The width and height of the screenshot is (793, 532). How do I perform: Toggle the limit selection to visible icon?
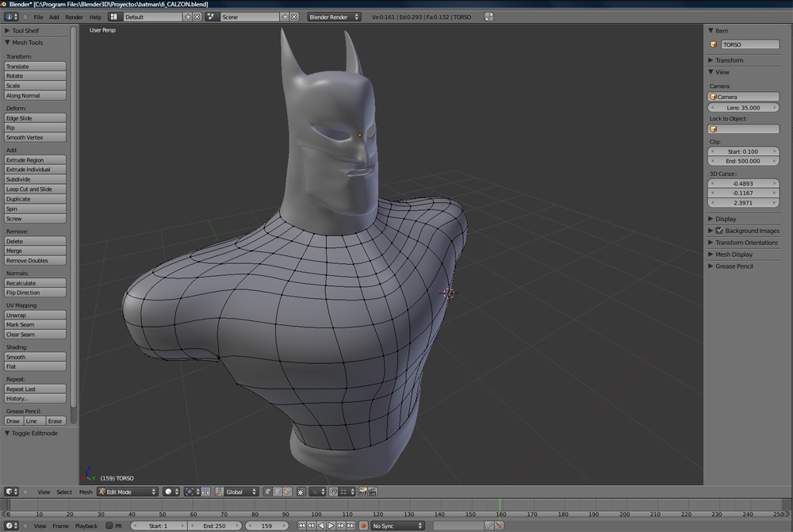(301, 492)
